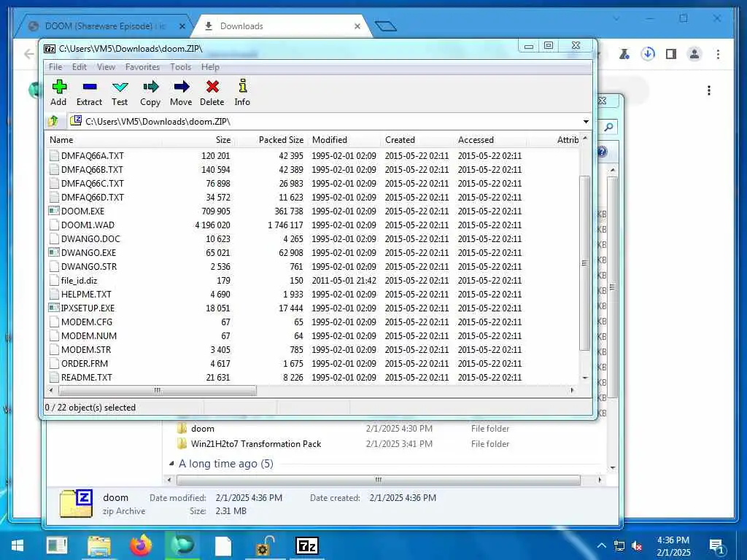Open the Edit menu in 7-Zip
The height and width of the screenshot is (560, 747).
pyautogui.click(x=79, y=67)
